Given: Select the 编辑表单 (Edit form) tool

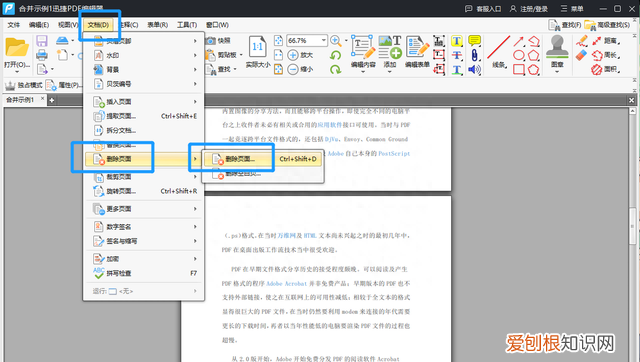Looking at the screenshot, I should click(417, 52).
